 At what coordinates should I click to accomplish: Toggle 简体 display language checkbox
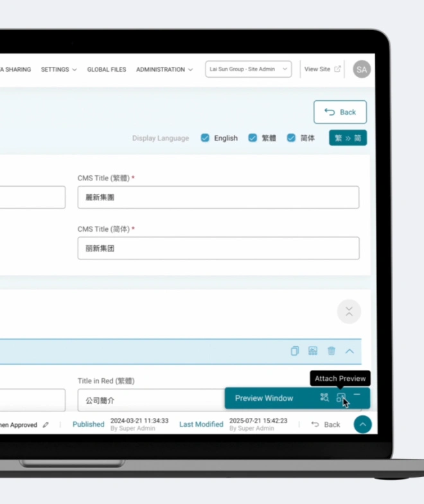(x=291, y=138)
